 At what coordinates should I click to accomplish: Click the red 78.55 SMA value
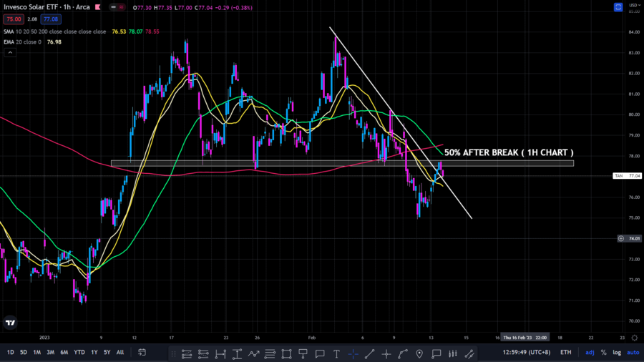[x=152, y=31]
